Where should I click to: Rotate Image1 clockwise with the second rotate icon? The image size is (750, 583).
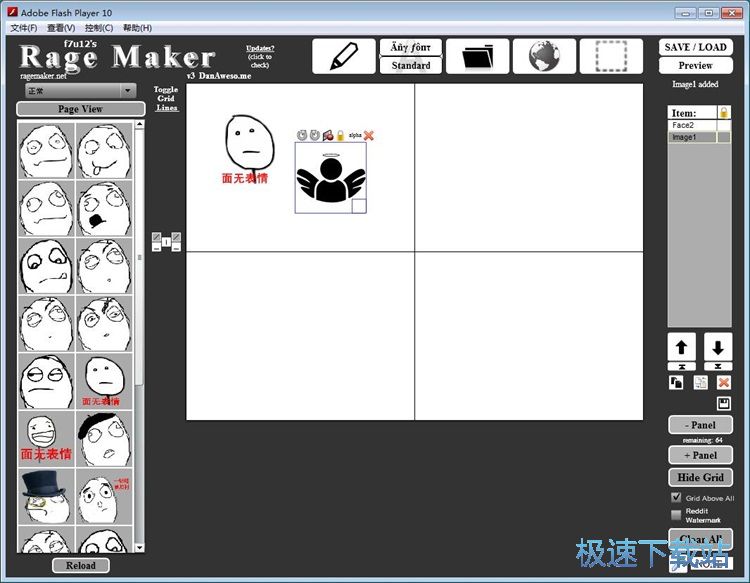point(314,135)
